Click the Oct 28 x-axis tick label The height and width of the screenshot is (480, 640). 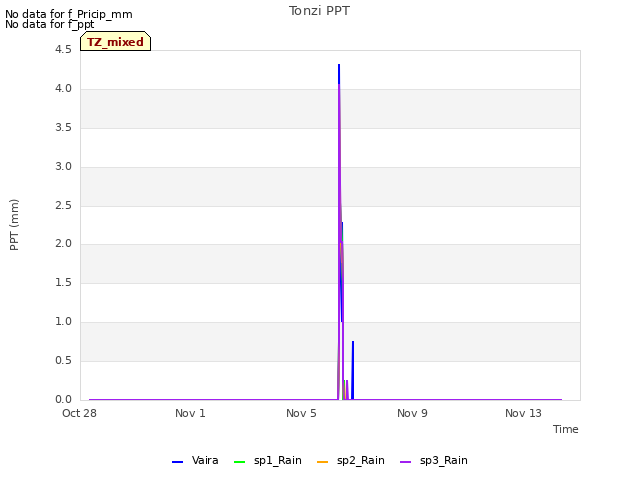pos(79,413)
